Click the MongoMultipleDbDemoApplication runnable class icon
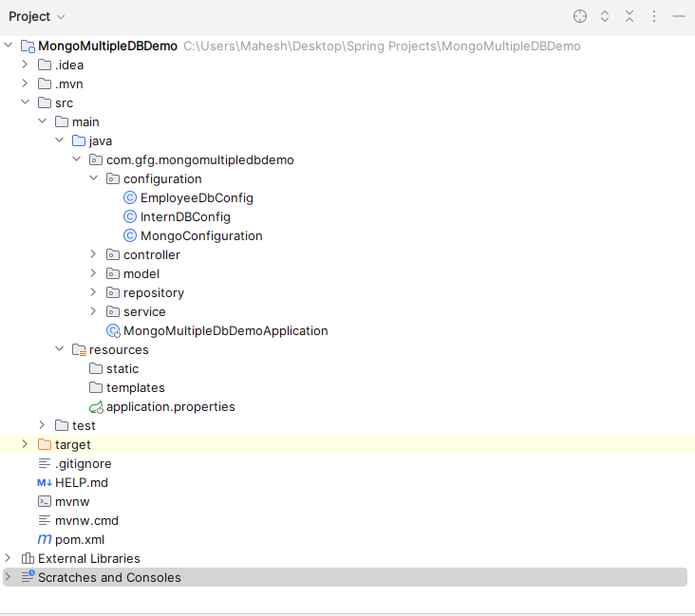 (114, 330)
